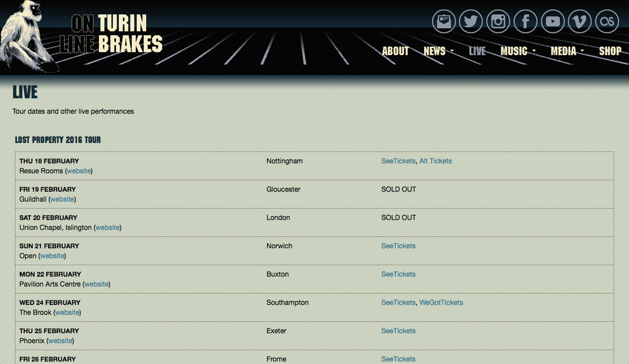The height and width of the screenshot is (364, 629).
Task: Open SeeTickets link for Norwich
Action: click(x=398, y=246)
